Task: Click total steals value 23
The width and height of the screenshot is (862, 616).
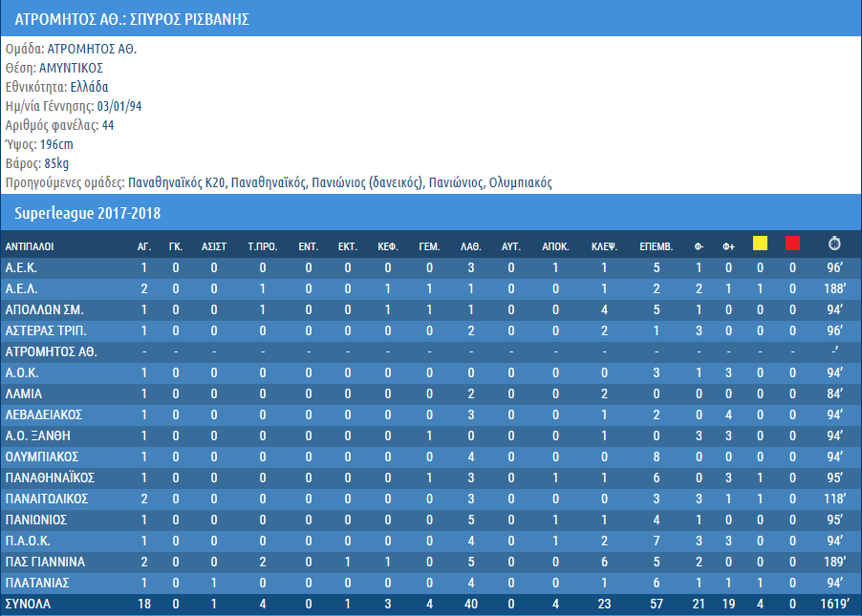Action: pos(604,604)
